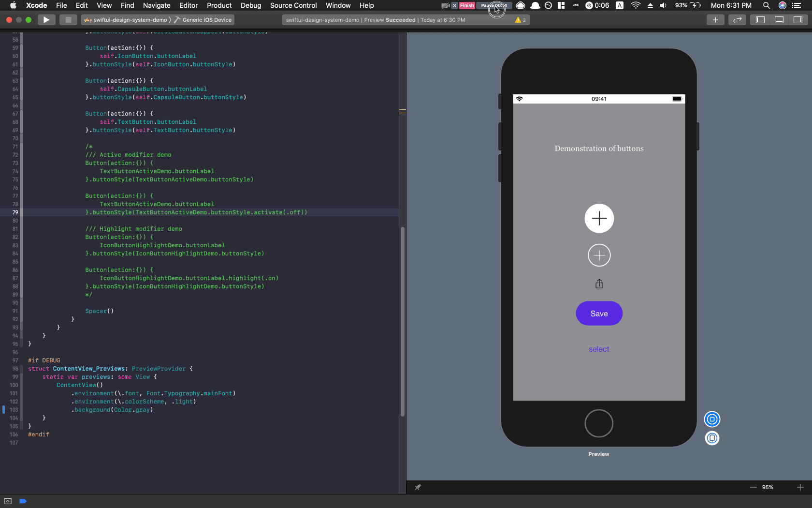Click the Save button in the preview

(599, 314)
